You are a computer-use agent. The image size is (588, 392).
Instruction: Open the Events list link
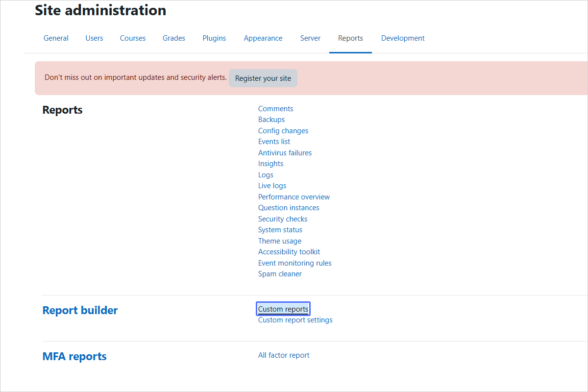tap(274, 142)
